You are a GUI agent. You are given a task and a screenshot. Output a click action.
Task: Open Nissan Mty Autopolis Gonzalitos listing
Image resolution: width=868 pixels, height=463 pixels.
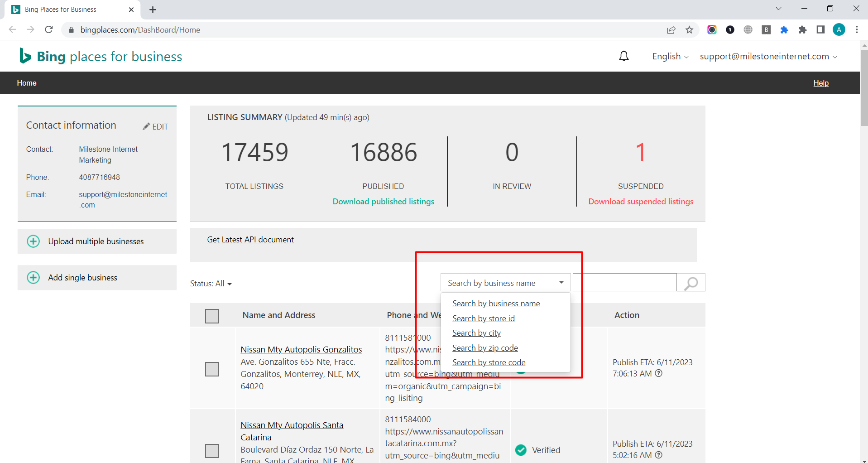coord(301,349)
